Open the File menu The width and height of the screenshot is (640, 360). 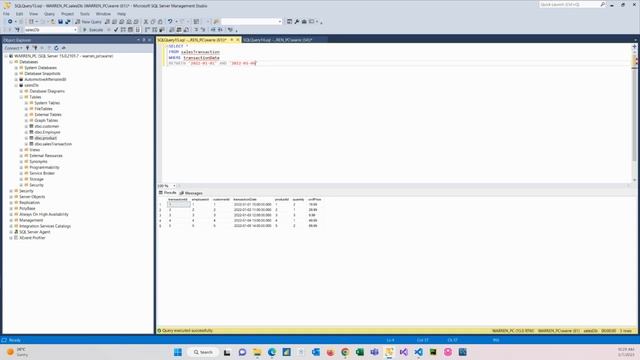tap(7, 14)
